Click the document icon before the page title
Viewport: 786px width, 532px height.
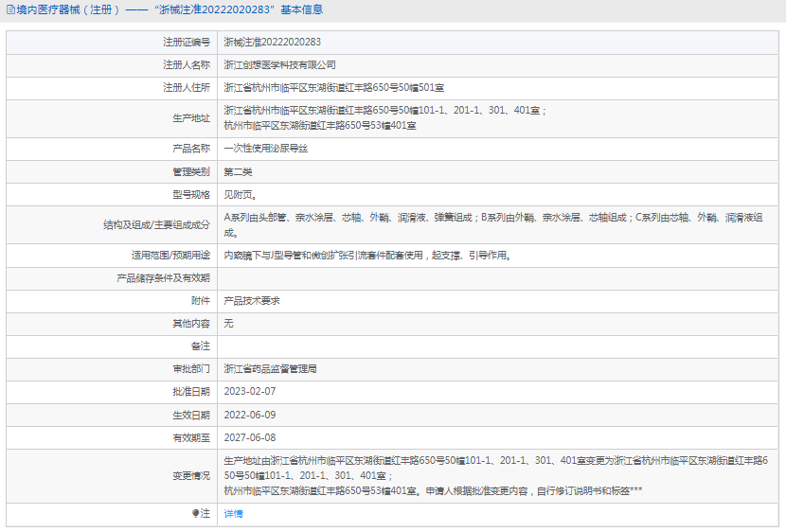click(10, 10)
